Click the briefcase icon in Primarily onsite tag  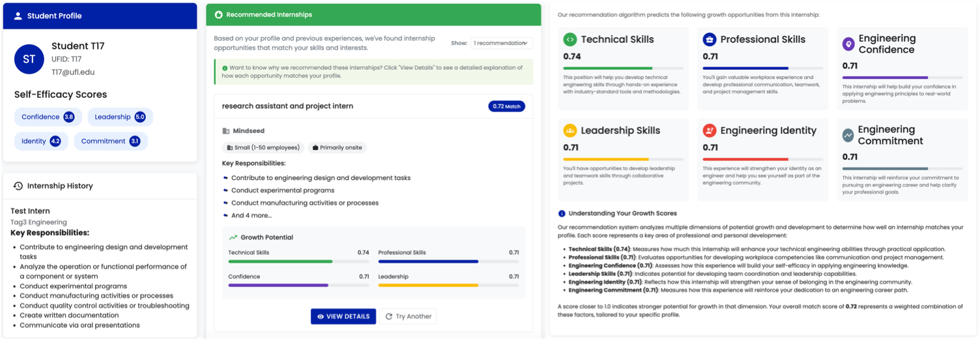[315, 148]
